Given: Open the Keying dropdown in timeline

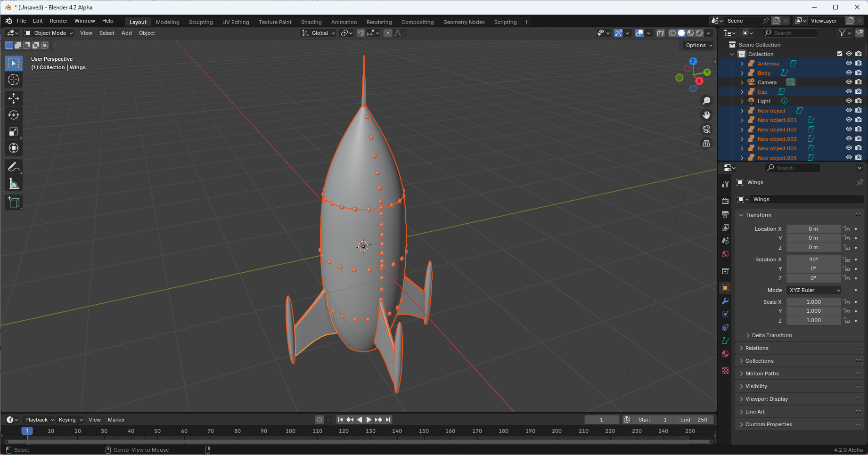Looking at the screenshot, I should (x=70, y=420).
